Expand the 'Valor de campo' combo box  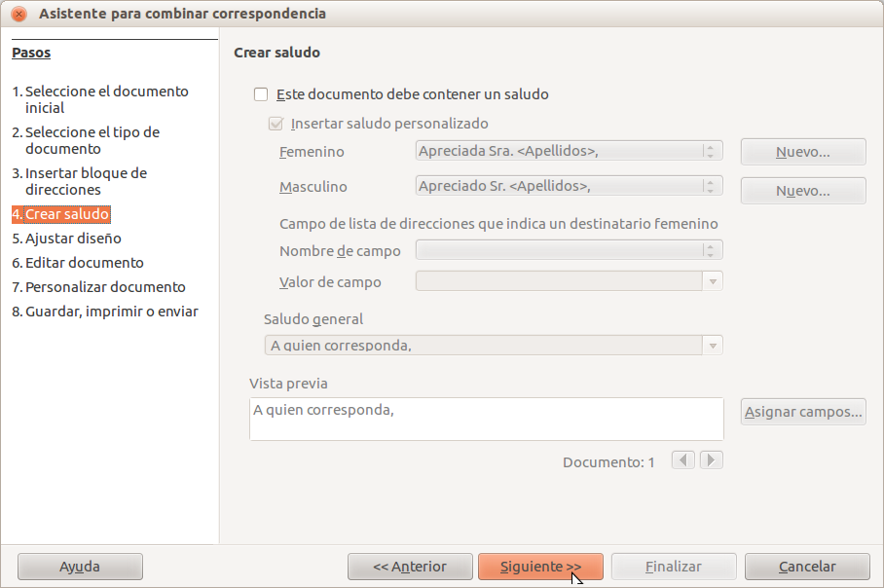[x=713, y=281]
